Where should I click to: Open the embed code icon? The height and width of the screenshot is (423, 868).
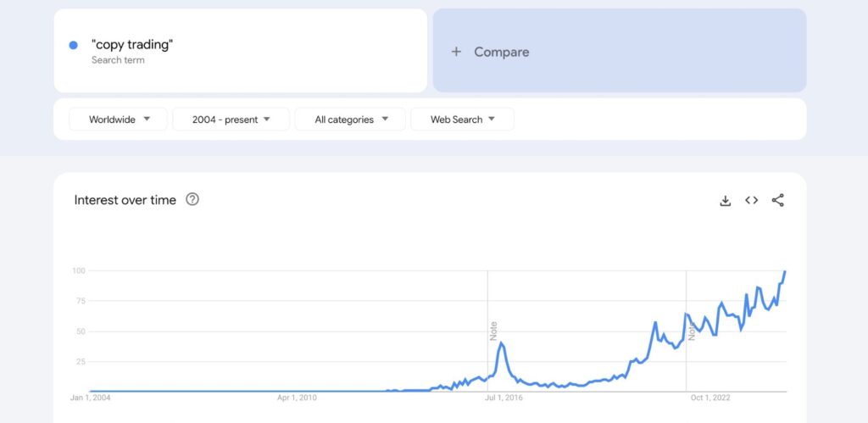point(751,201)
